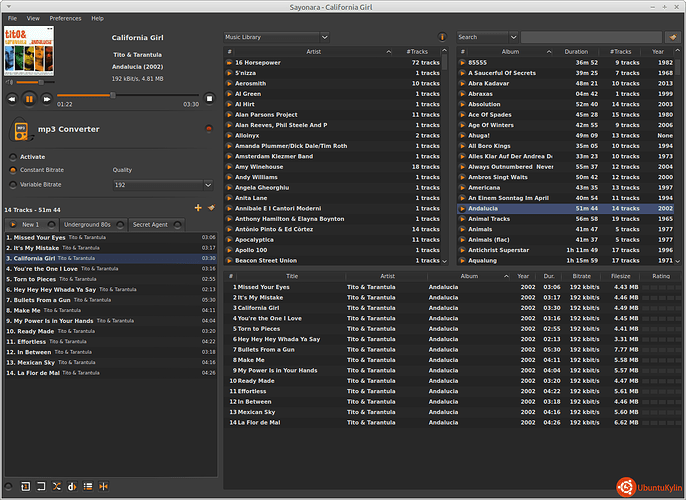
Task: Skip to the next track
Action: point(46,99)
